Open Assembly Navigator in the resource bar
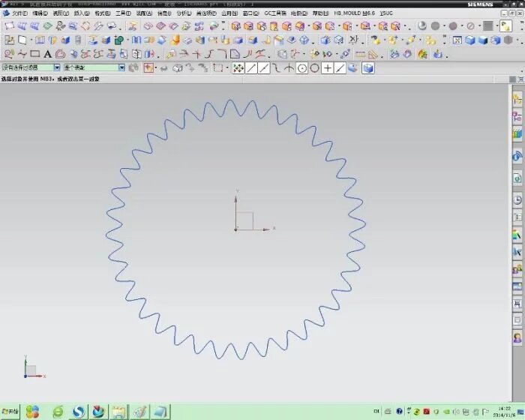This screenshot has height=420, width=525. 517,100
